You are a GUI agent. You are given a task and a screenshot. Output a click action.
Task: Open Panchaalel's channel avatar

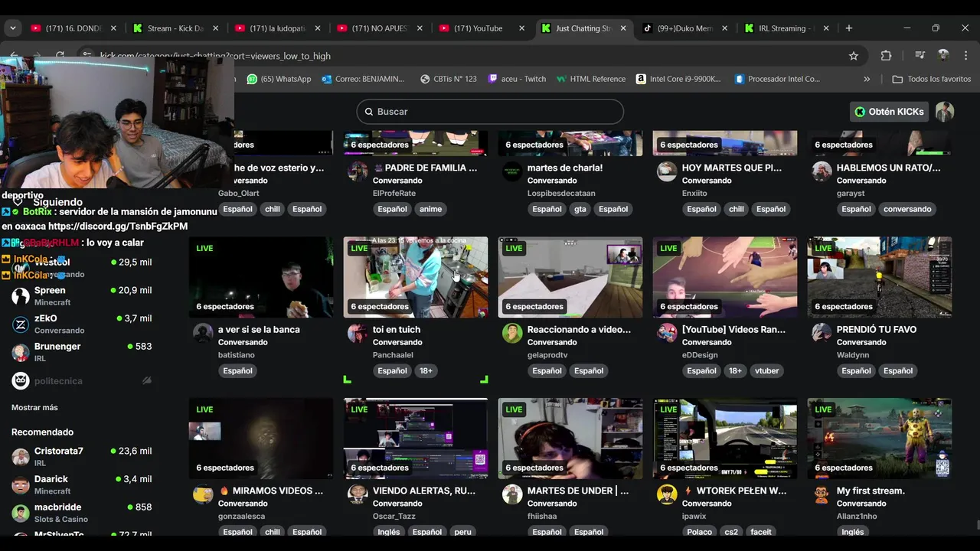click(x=358, y=333)
